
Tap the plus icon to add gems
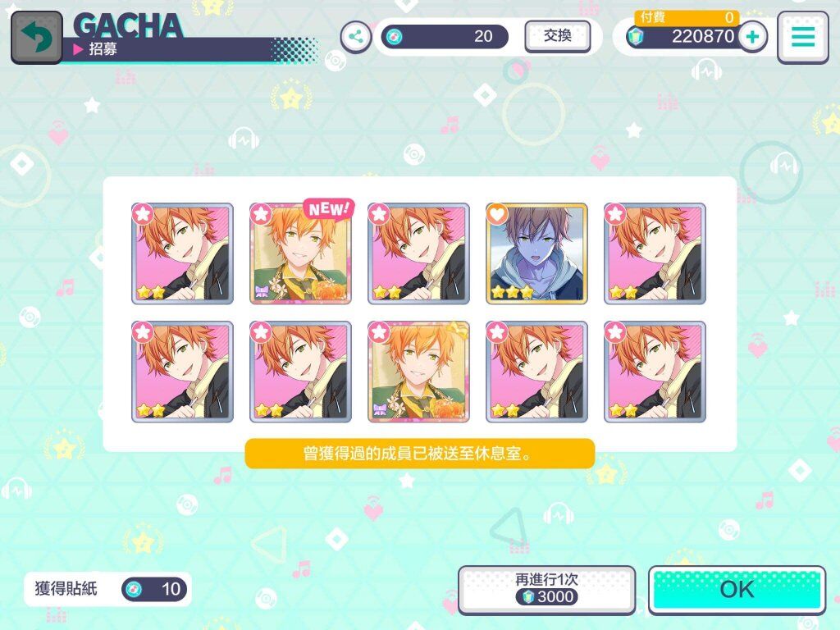point(752,36)
